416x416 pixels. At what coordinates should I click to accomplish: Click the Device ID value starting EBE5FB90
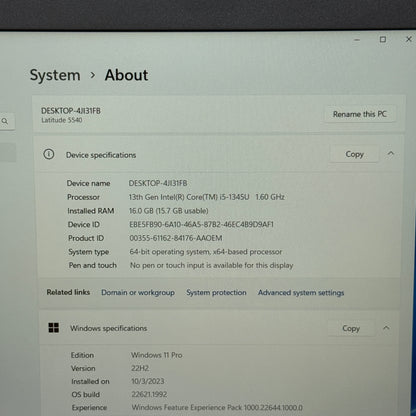[x=201, y=224]
